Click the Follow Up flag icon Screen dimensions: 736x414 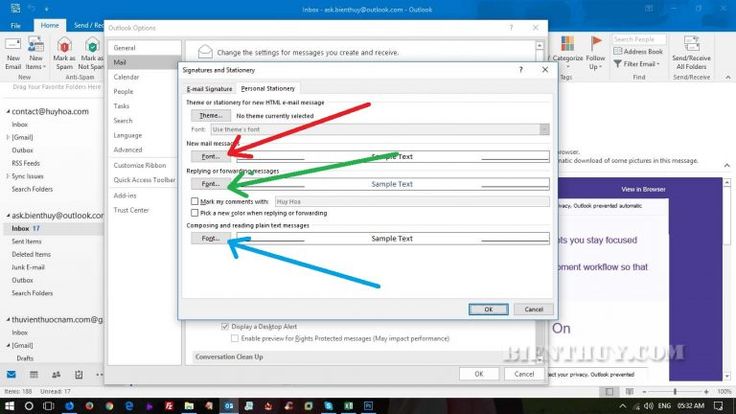click(x=596, y=44)
